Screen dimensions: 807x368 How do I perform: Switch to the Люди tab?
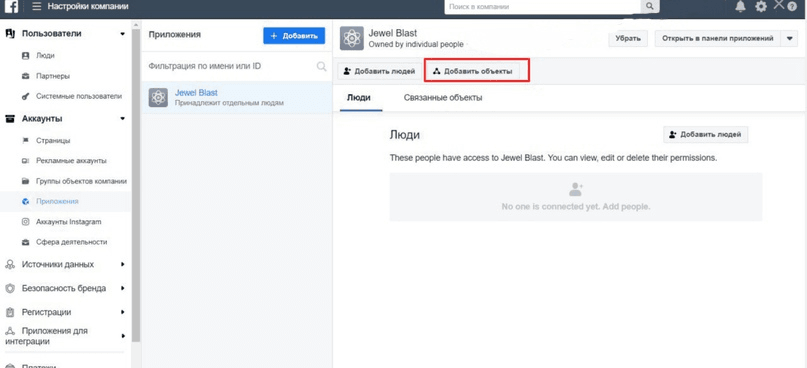[359, 98]
